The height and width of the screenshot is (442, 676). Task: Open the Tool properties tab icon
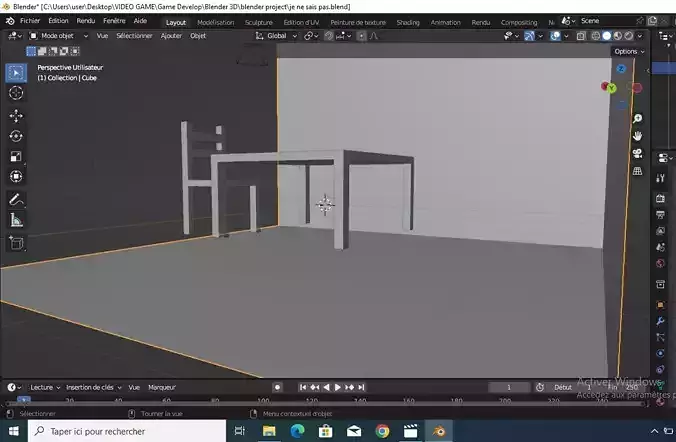pos(660,178)
